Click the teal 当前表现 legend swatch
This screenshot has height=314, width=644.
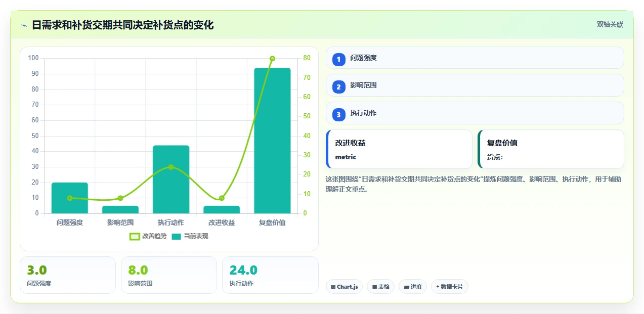coord(176,236)
